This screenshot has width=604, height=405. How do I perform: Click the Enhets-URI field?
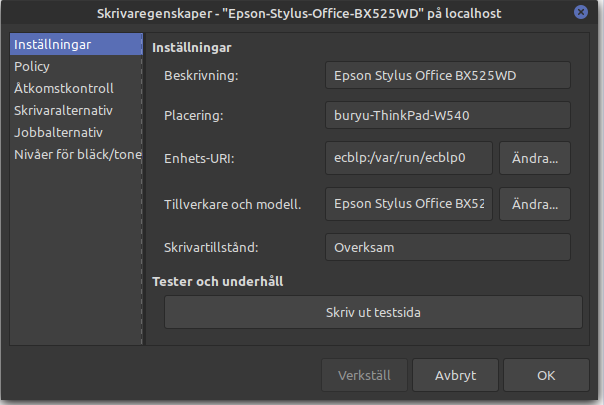(x=409, y=158)
